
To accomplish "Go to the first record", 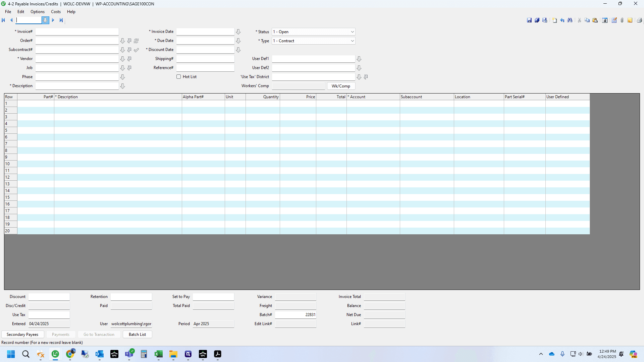I will pyautogui.click(x=3, y=20).
